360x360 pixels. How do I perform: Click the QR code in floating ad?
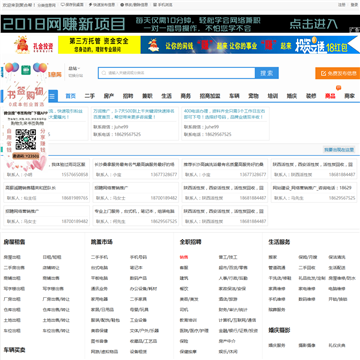26,139
